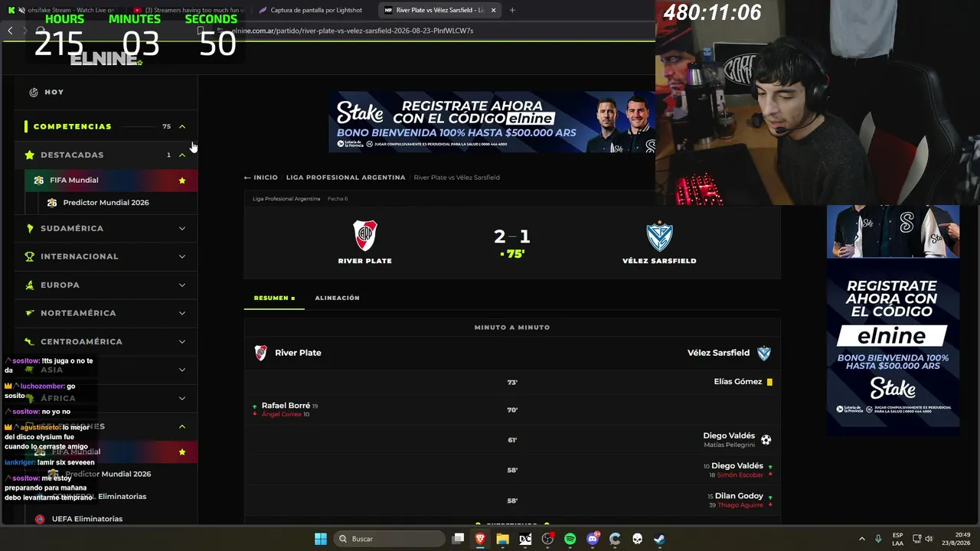Screen dimensions: 980x551
Task: Click the UEFA Eliminatorias logo icon
Action: [40, 519]
